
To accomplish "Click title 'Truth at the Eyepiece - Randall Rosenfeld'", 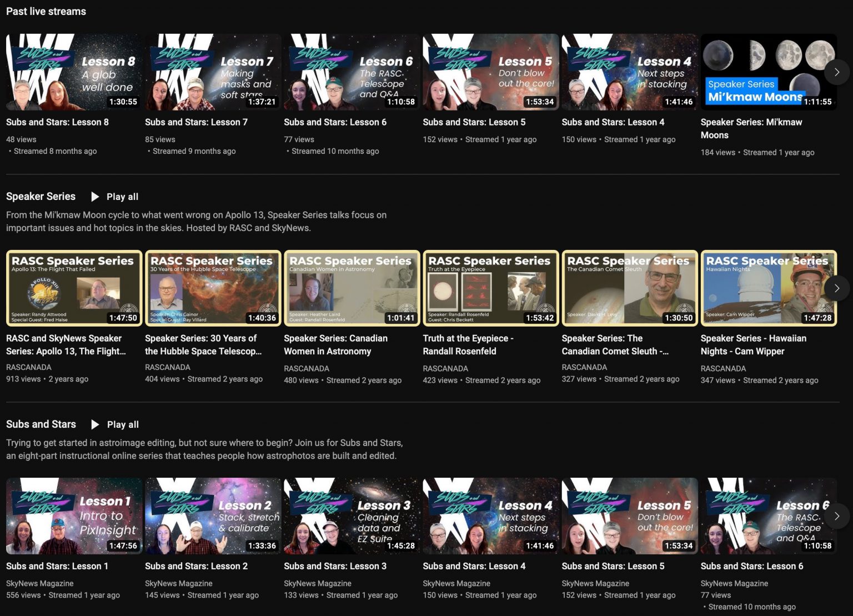I will click(x=468, y=344).
